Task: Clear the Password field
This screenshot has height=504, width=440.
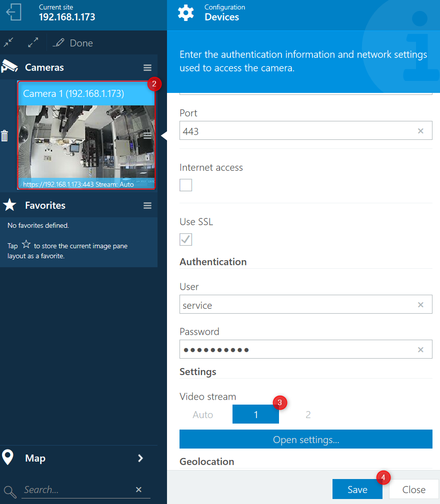Action: coord(420,350)
